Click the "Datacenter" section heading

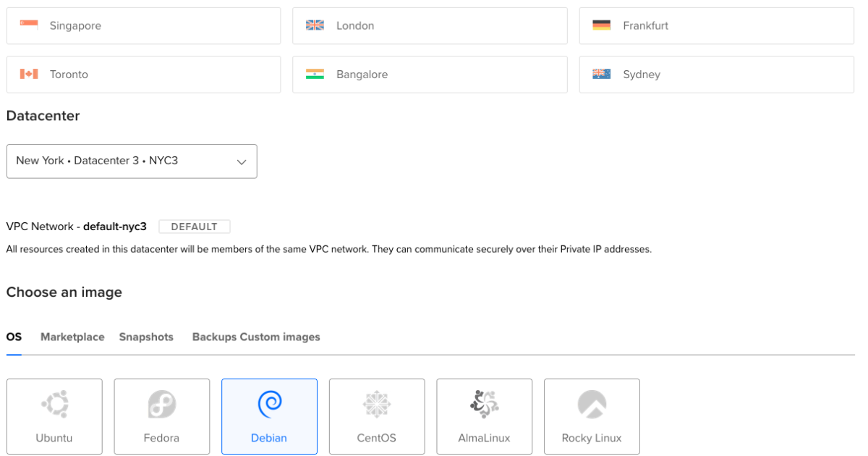tap(43, 116)
